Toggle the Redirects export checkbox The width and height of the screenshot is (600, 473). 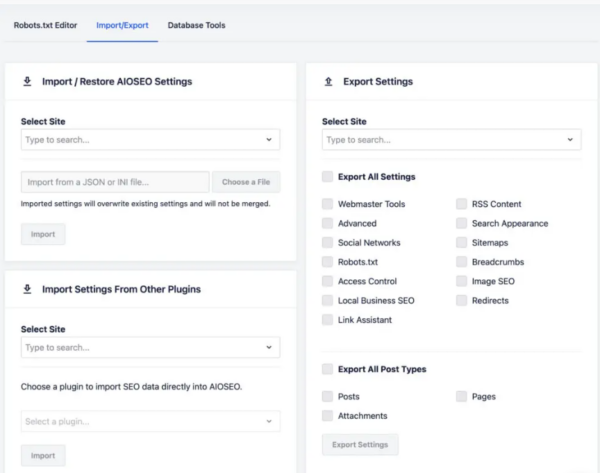pyautogui.click(x=462, y=300)
